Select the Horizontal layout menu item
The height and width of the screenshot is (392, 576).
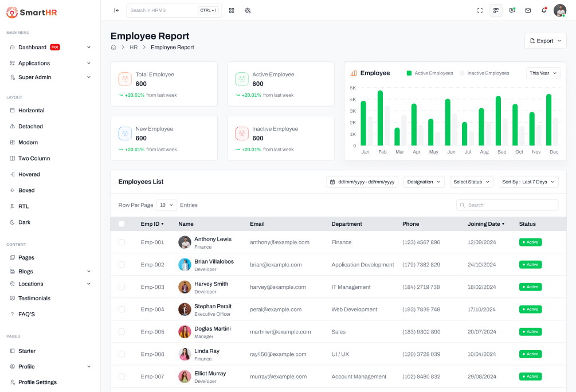coord(31,111)
